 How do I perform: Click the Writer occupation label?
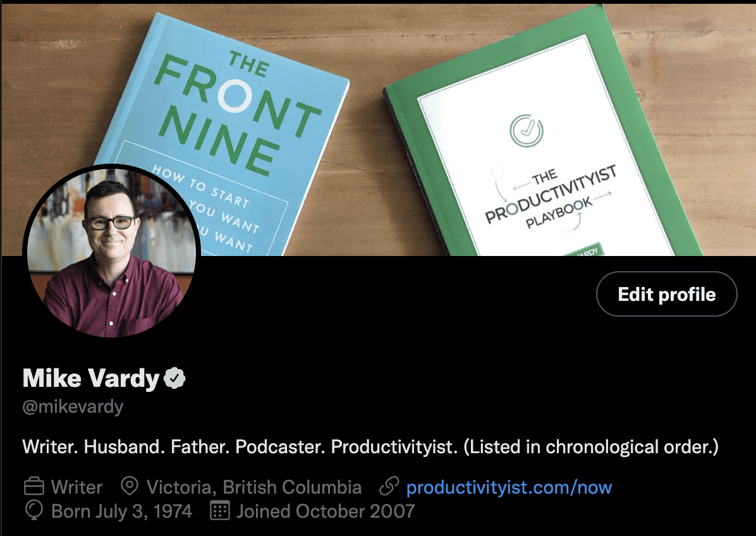pos(76,486)
